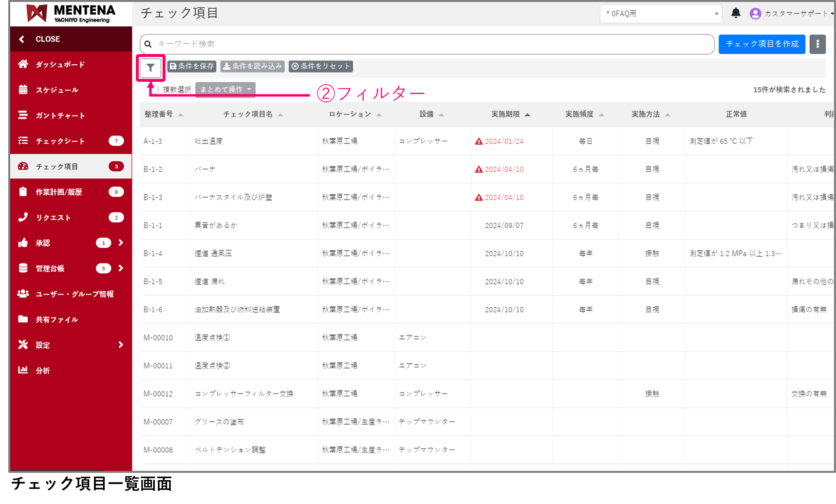
Task: Open 分析 chart page in sidebar
Action: click(42, 371)
